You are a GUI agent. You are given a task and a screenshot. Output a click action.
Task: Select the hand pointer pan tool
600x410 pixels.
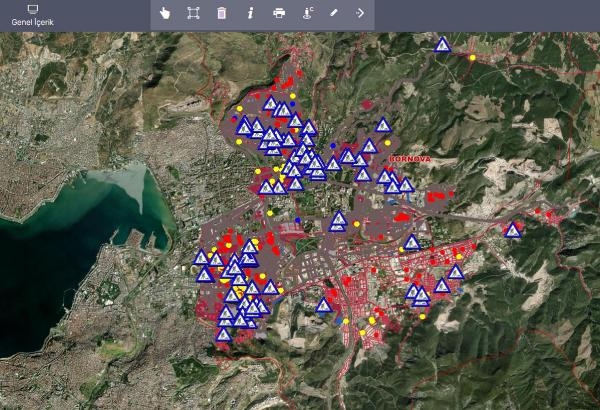(165, 13)
